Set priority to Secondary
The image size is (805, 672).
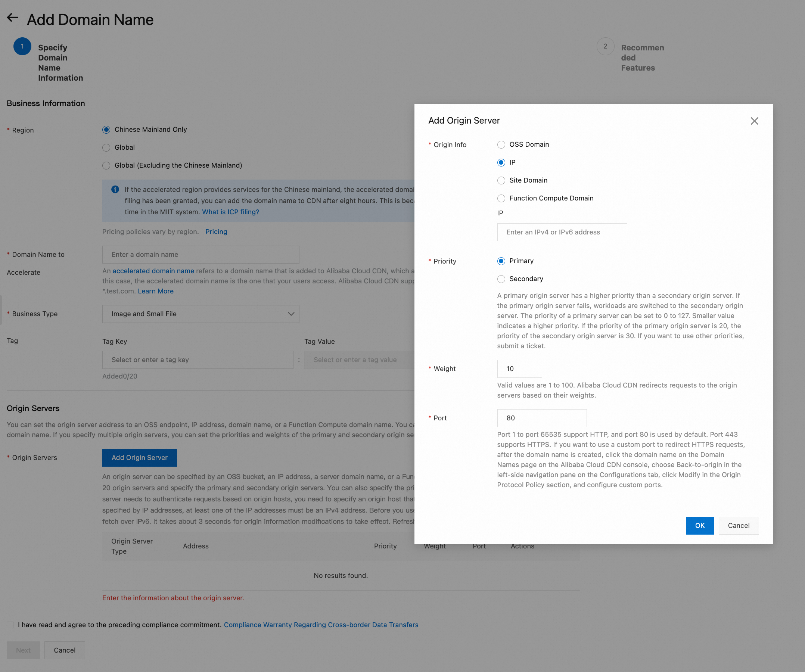click(501, 279)
